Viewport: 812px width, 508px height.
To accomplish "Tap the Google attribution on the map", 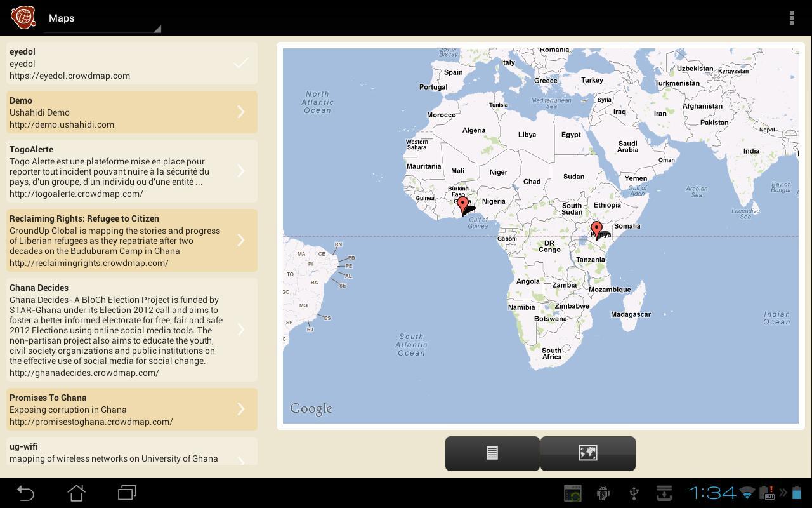I will tap(310, 408).
